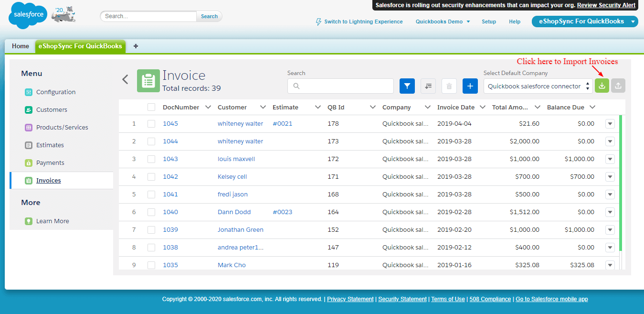Click the gray export upload icon
Image resolution: width=644 pixels, height=314 pixels.
(618, 86)
